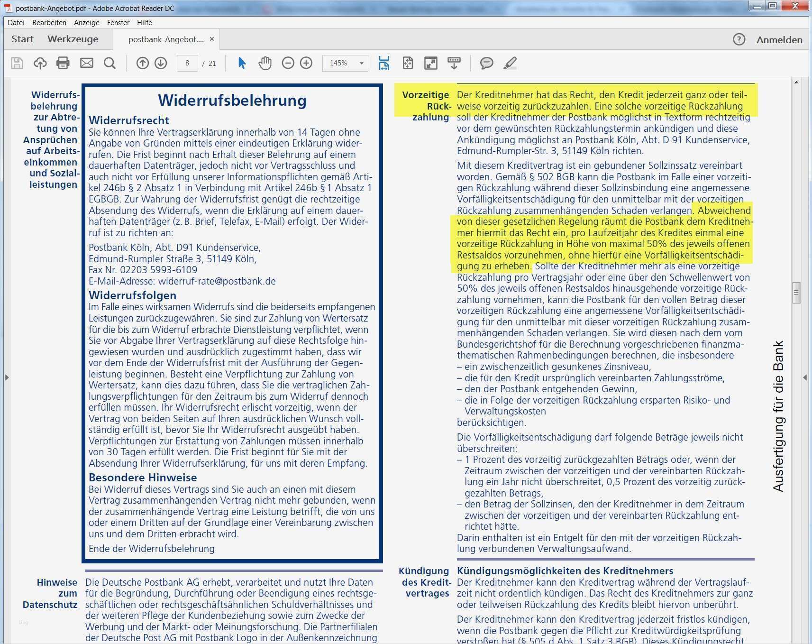The image size is (812, 644).
Task: Click the 'Edmund-Rumpler Straße 3, 51149 Köln,' line
Action: click(x=173, y=259)
